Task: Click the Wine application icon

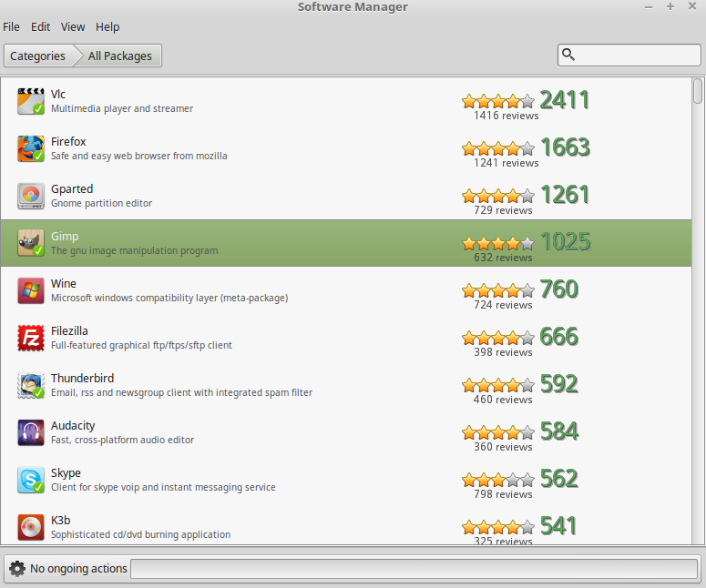Action: coord(31,290)
